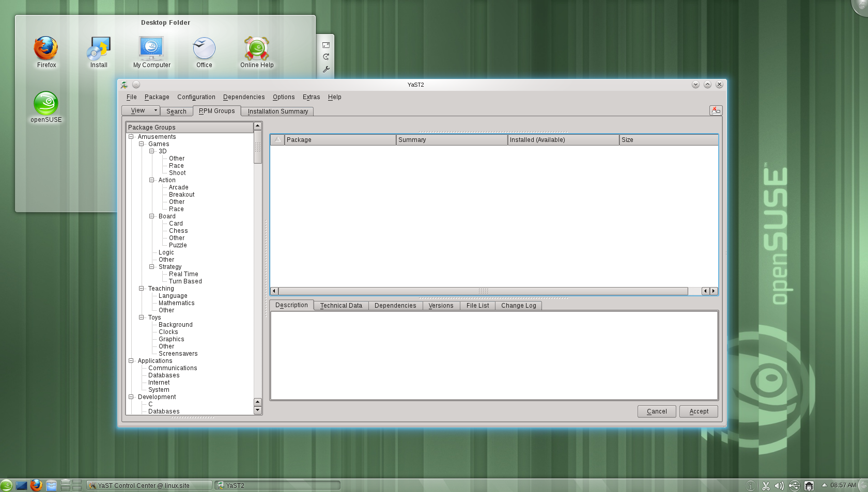This screenshot has height=492, width=868.
Task: Click the Accept button
Action: tap(699, 411)
